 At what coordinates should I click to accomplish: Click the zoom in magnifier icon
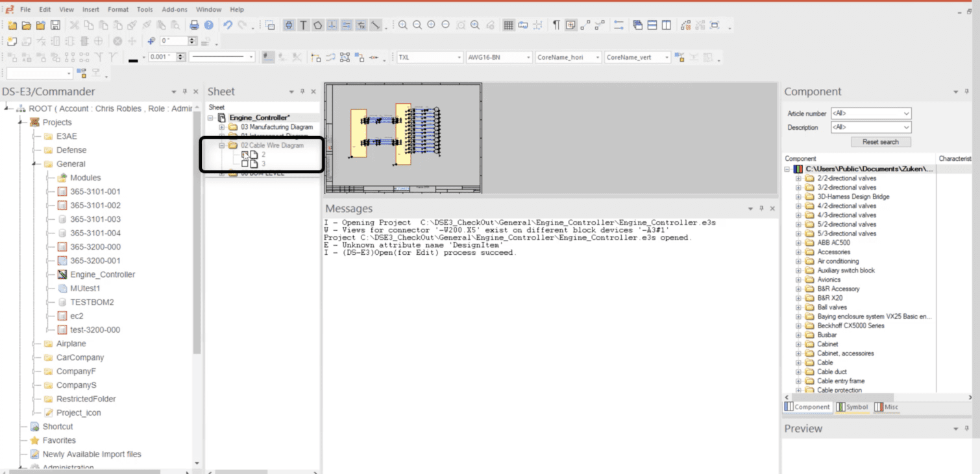click(403, 25)
